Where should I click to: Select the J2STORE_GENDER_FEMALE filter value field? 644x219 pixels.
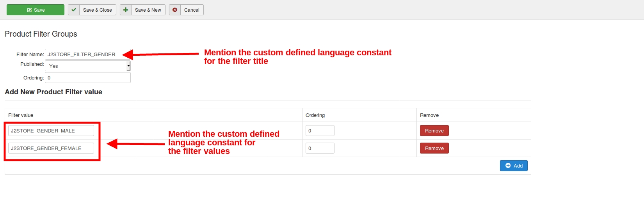51,148
